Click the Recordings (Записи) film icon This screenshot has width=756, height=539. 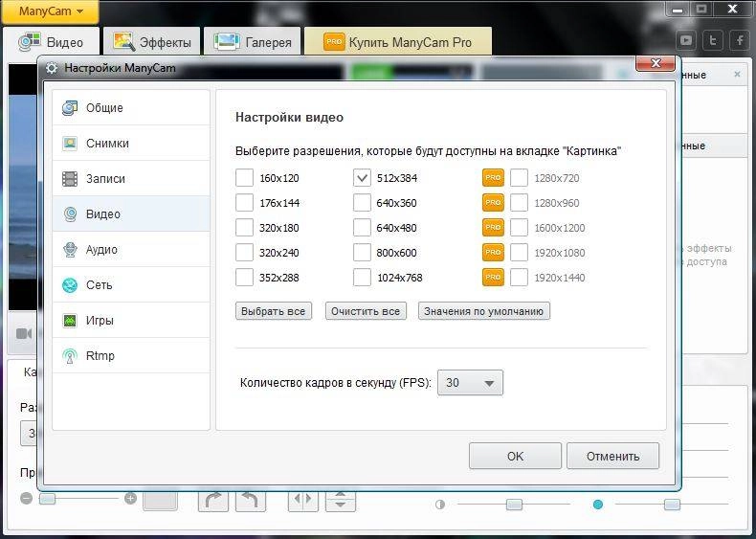[x=70, y=178]
